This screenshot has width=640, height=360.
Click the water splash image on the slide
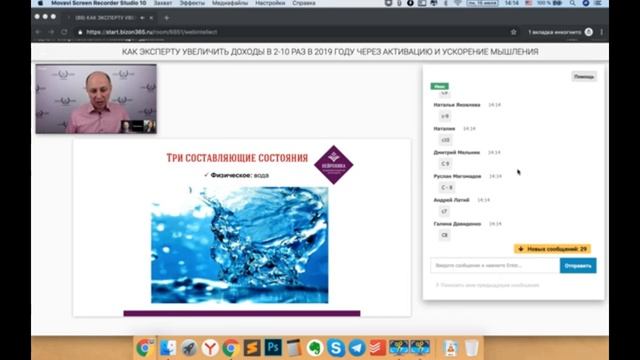click(240, 245)
